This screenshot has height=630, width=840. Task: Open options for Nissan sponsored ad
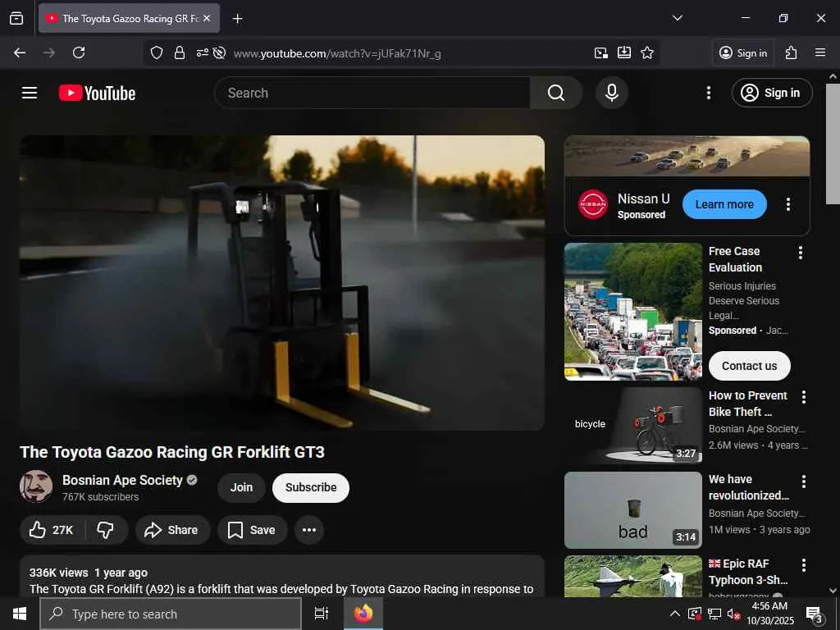788,204
